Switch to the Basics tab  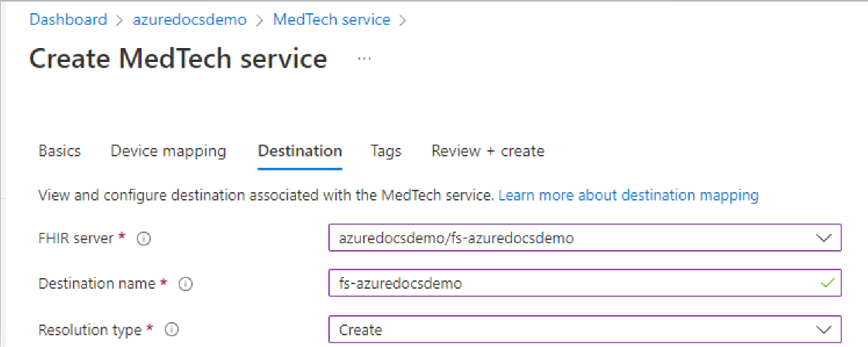(60, 151)
